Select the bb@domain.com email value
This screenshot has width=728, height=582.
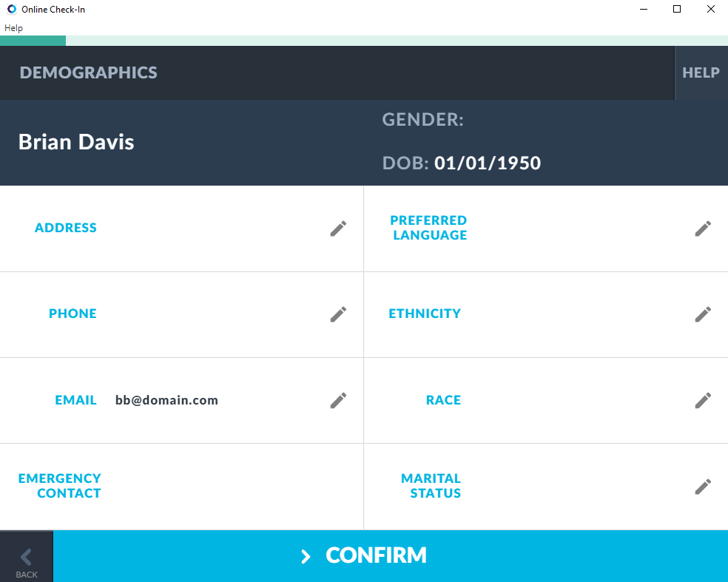tap(166, 400)
